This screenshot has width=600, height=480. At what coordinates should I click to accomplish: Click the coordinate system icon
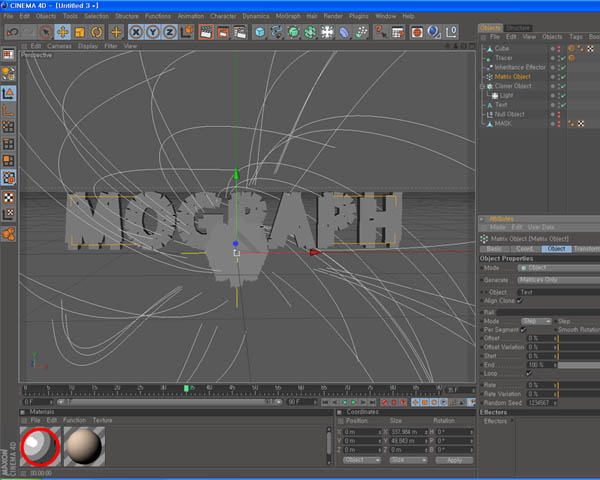pyautogui.click(x=187, y=32)
